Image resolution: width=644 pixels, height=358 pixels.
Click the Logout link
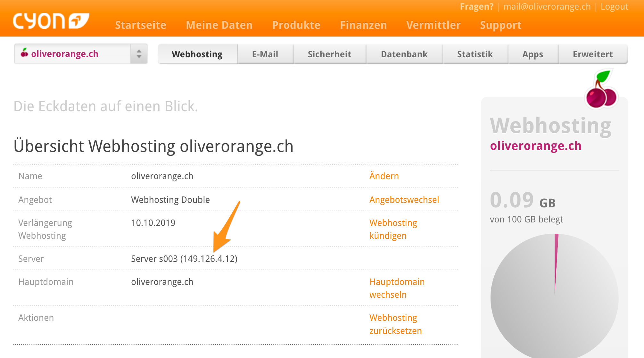pyautogui.click(x=614, y=7)
